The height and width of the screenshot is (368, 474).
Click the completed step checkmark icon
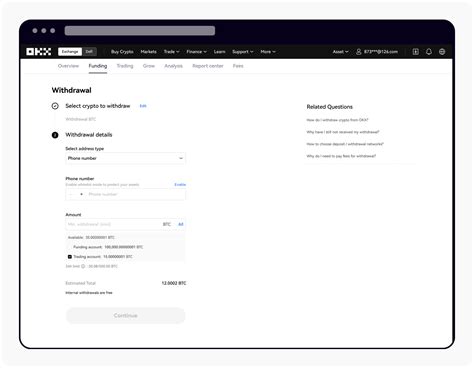pos(55,106)
